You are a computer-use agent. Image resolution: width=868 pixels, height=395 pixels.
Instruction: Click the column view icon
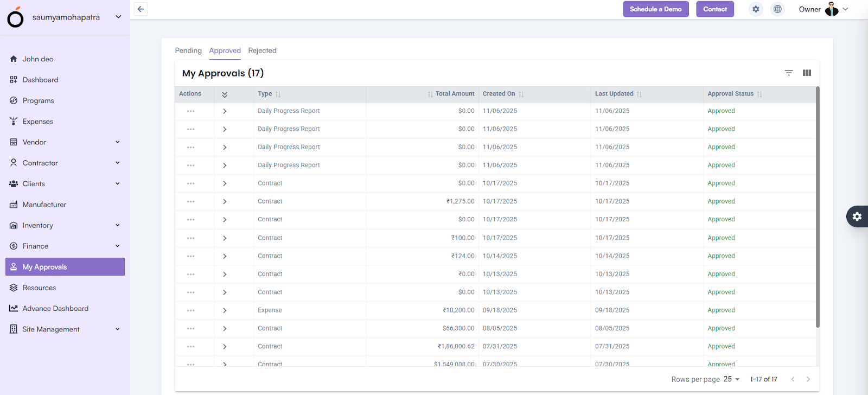tap(807, 73)
